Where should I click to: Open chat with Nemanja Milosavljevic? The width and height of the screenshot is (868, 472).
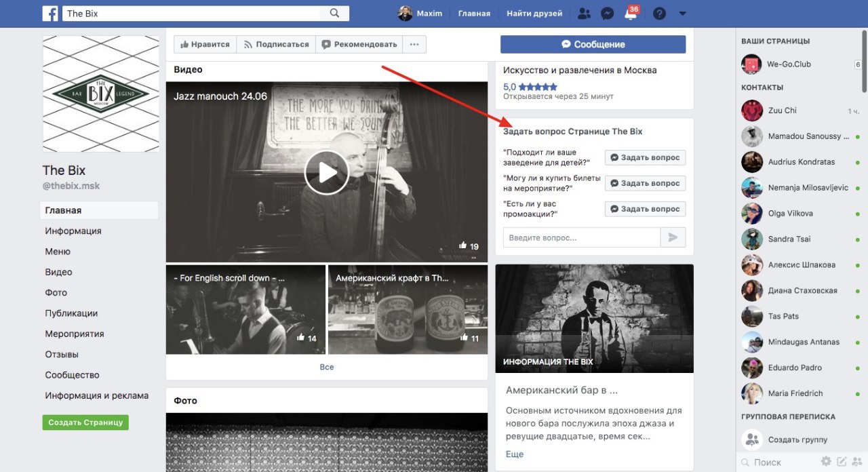[799, 188]
